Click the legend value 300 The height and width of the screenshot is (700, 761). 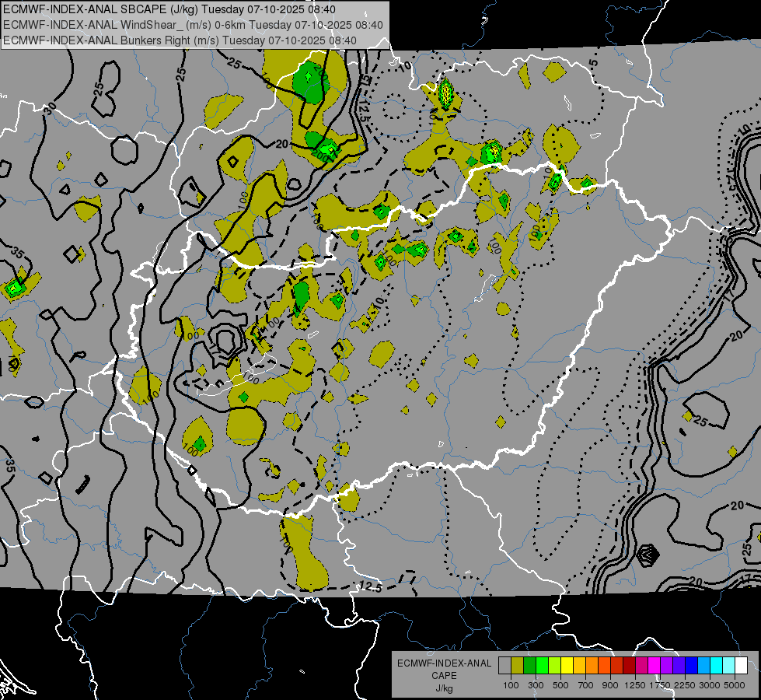coord(536,685)
